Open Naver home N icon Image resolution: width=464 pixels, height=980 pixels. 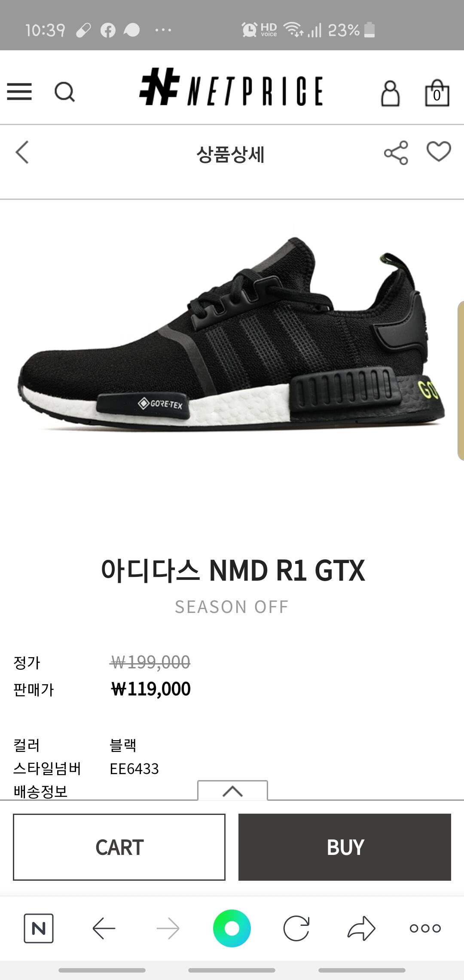click(39, 928)
